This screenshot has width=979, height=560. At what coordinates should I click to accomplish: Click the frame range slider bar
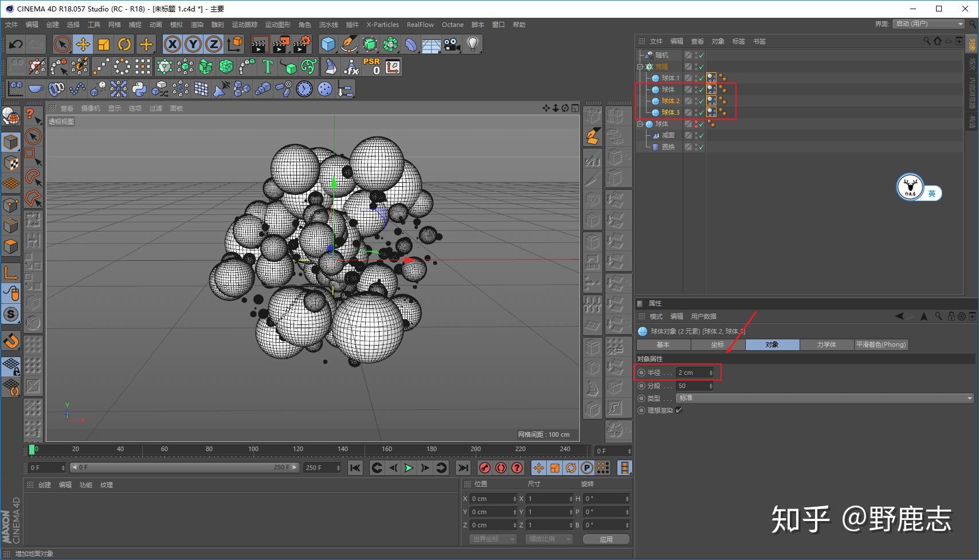185,468
